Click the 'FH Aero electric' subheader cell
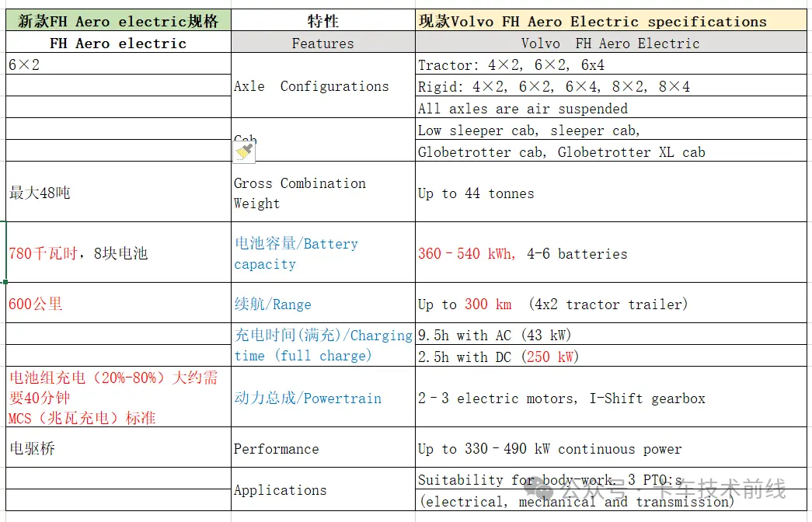This screenshot has width=812, height=522. [x=118, y=43]
